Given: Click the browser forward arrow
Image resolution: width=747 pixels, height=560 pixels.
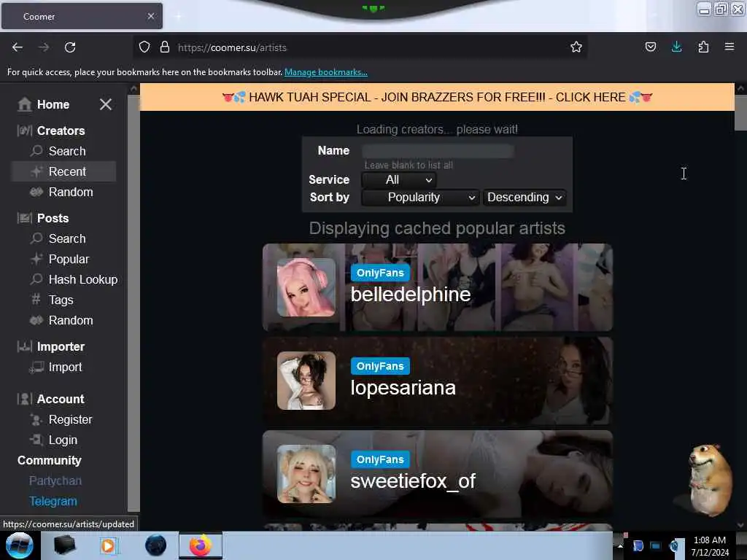Looking at the screenshot, I should point(43,47).
